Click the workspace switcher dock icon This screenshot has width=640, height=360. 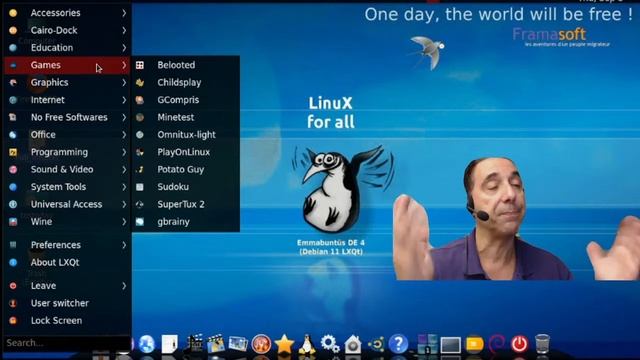[427, 344]
